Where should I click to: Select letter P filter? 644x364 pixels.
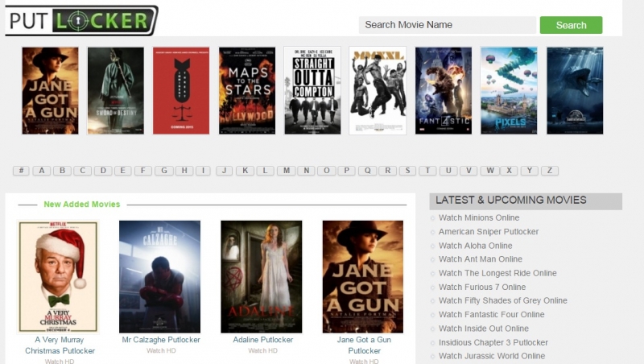[347, 171]
